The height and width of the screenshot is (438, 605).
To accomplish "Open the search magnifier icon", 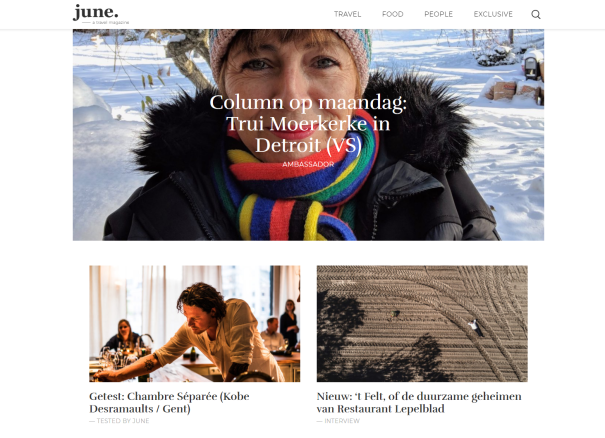I will [536, 15].
